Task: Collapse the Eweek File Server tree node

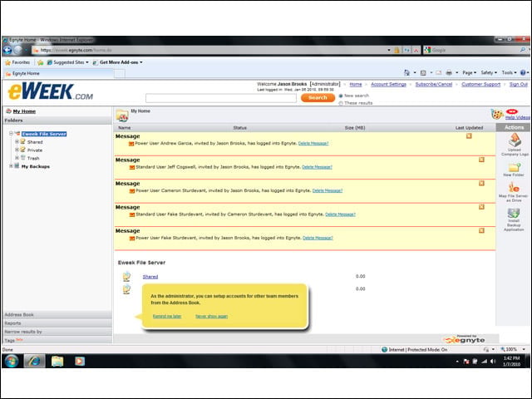Action: click(11, 134)
